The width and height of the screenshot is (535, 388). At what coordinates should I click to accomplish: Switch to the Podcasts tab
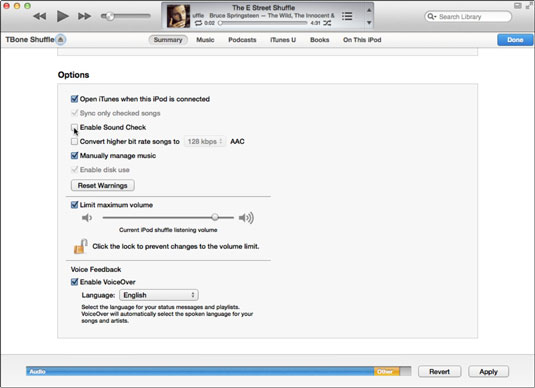point(242,40)
